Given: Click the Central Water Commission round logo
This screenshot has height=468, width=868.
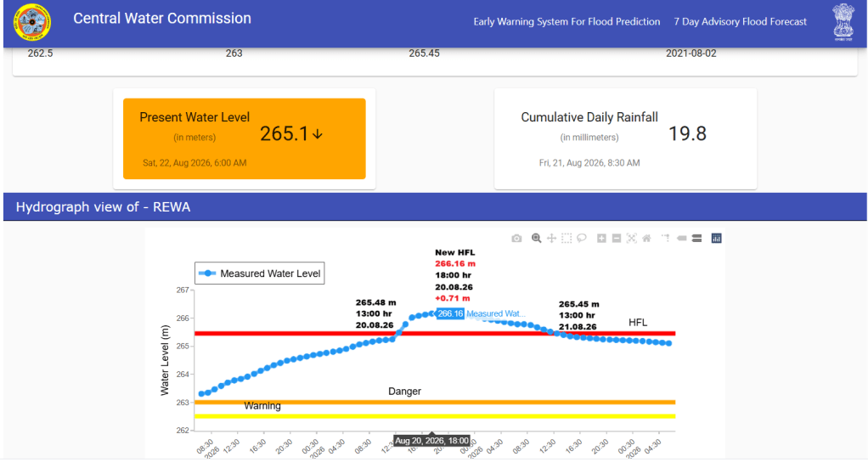Looking at the screenshot, I should [32, 22].
